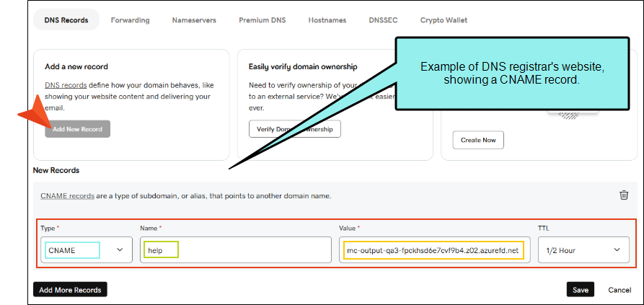The image size is (644, 305).
Task: Click Add More Records button
Action: click(70, 289)
